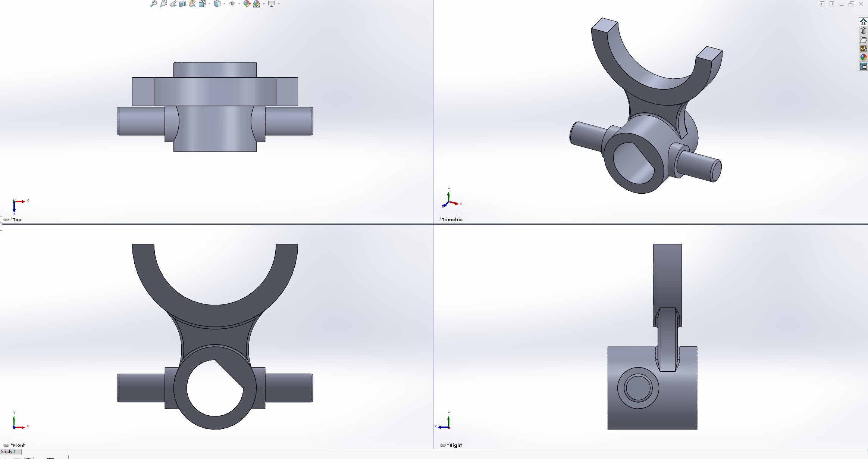868x459 pixels.
Task: Click the Zoom to Fit icon
Action: [153, 4]
